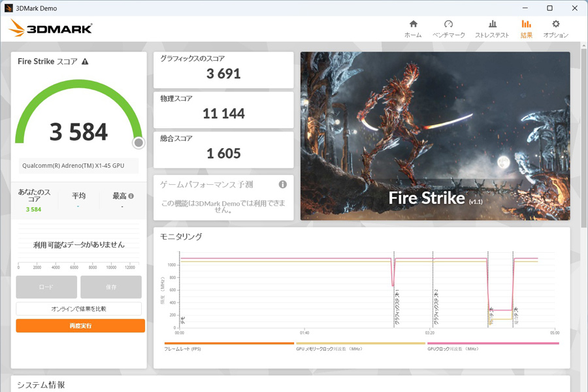This screenshot has height=392, width=588.
Task: Open the ストレステスト bar chart icon
Action: (493, 24)
